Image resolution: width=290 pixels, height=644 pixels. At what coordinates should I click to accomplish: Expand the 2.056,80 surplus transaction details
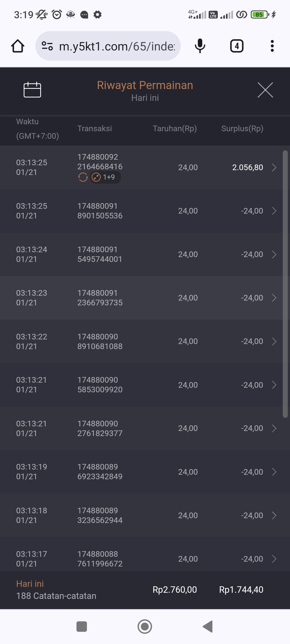coord(274,167)
